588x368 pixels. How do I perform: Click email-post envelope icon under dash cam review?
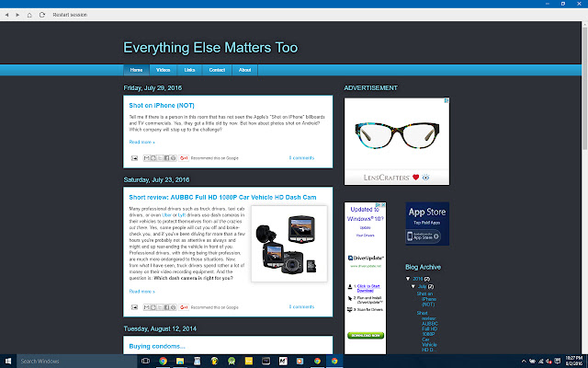pyautogui.click(x=134, y=307)
